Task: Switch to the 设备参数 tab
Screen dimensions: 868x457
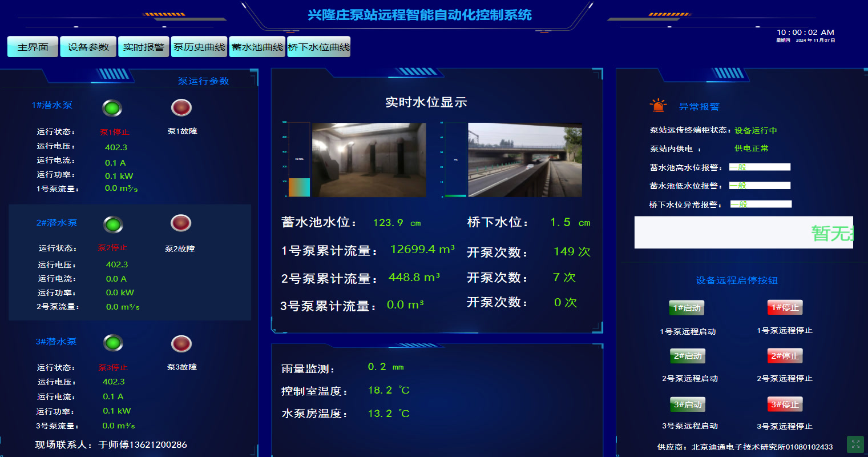Action: pos(88,47)
